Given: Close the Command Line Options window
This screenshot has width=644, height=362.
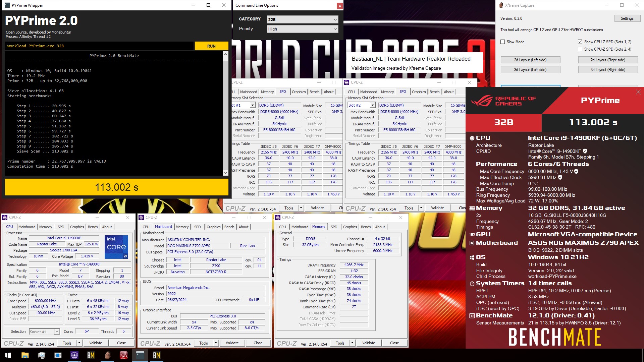Looking at the screenshot, I should [x=340, y=5].
